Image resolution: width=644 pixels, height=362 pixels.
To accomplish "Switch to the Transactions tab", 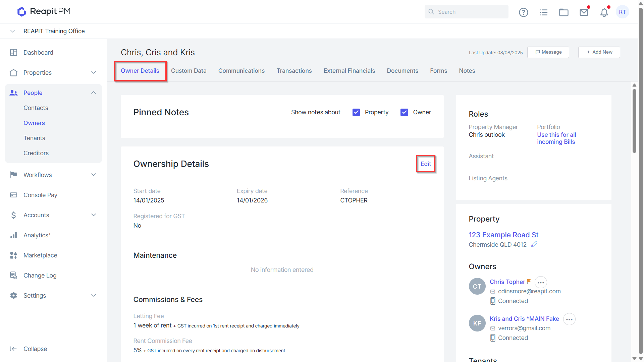I will pos(294,71).
